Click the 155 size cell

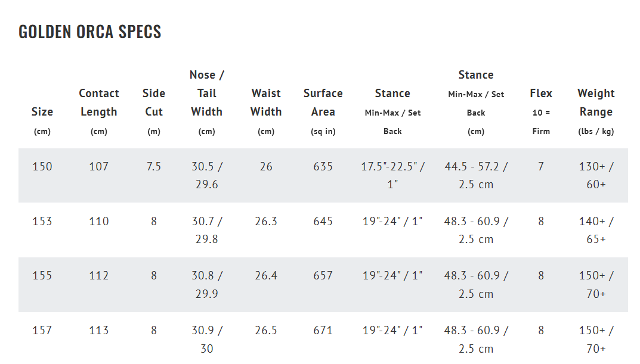pyautogui.click(x=42, y=276)
